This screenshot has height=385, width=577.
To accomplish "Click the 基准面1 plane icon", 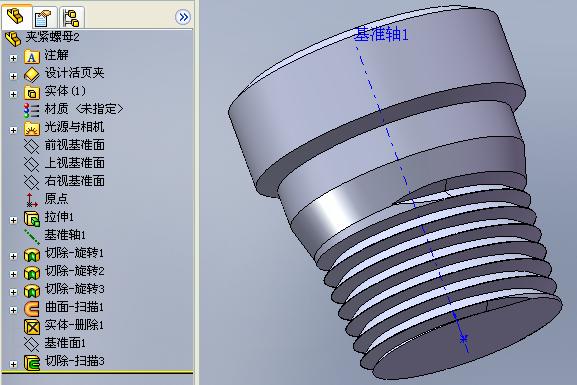I will tap(32, 344).
